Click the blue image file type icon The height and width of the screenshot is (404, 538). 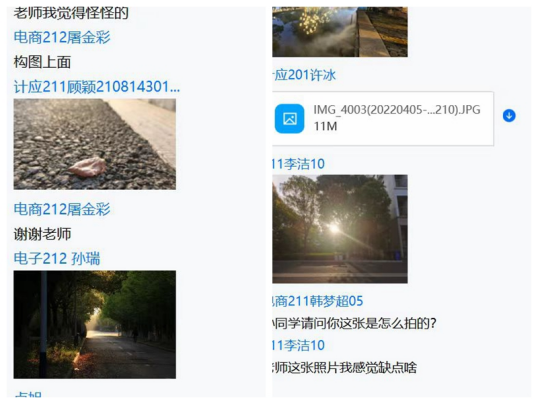click(289, 118)
